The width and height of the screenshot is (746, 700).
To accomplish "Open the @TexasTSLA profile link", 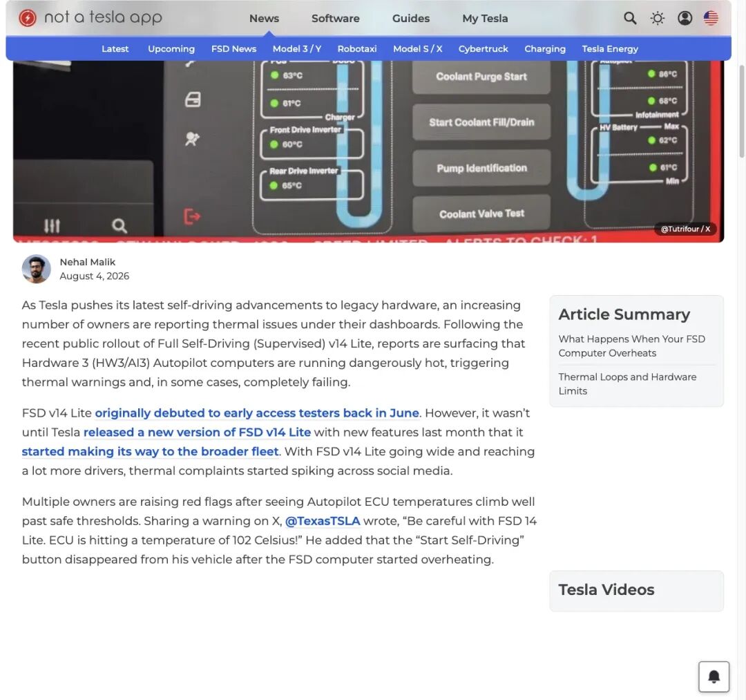I will pyautogui.click(x=322, y=520).
